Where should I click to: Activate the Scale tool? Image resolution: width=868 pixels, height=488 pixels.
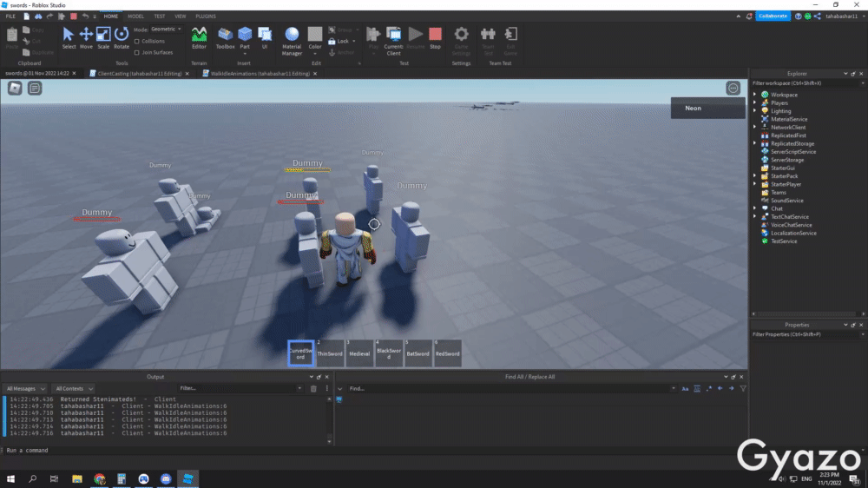pyautogui.click(x=103, y=38)
